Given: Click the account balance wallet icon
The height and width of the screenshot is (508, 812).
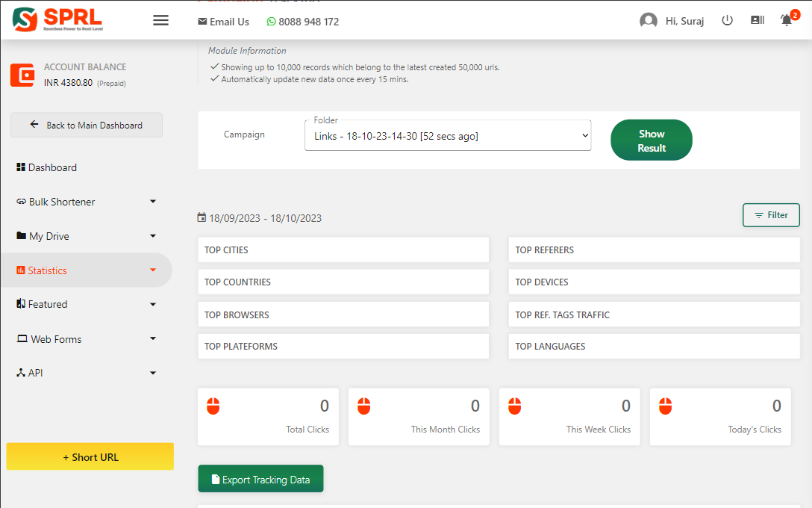Looking at the screenshot, I should 22,75.
